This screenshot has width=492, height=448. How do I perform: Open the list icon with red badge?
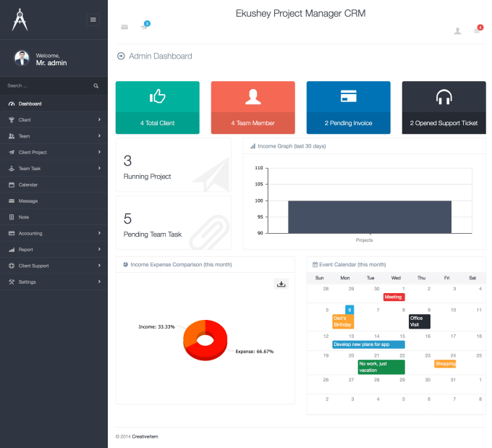[477, 31]
